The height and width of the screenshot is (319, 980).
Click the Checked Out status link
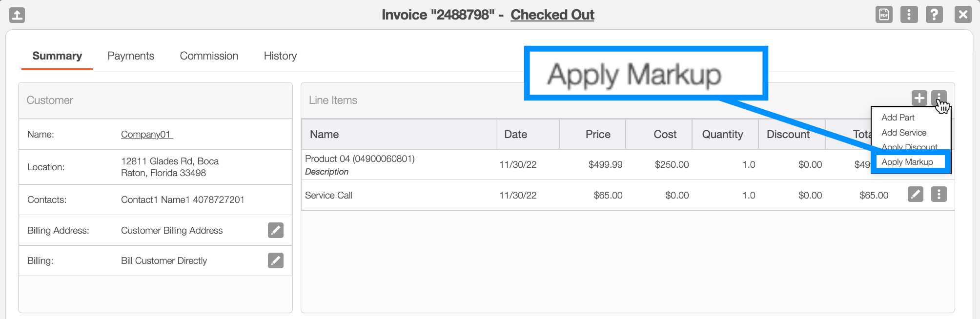click(552, 15)
